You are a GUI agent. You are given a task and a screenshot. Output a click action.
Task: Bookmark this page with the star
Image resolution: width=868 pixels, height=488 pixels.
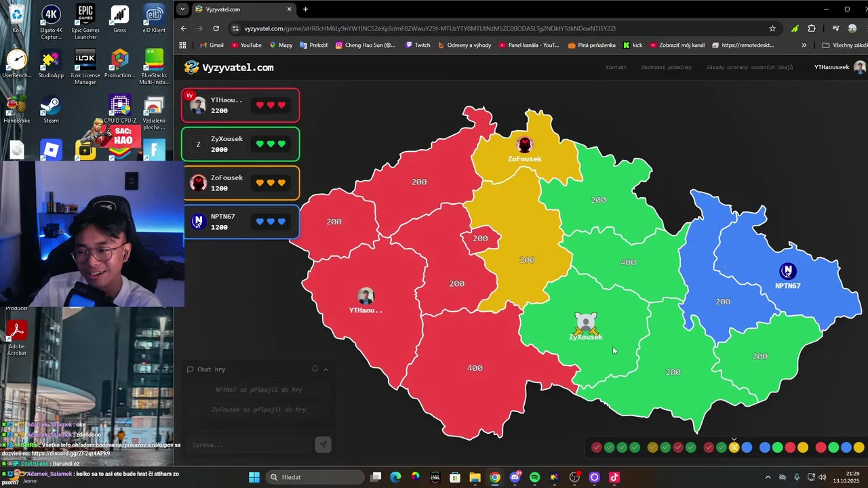tap(772, 28)
